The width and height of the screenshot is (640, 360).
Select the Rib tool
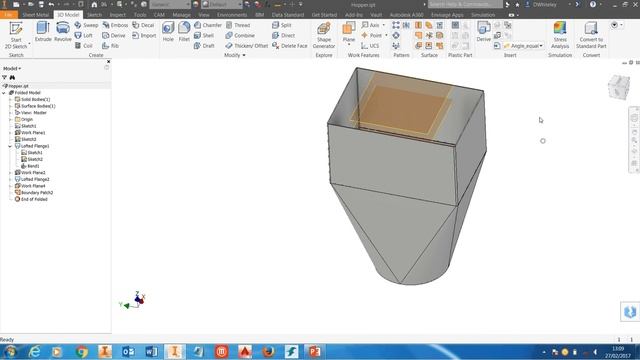(x=111, y=46)
